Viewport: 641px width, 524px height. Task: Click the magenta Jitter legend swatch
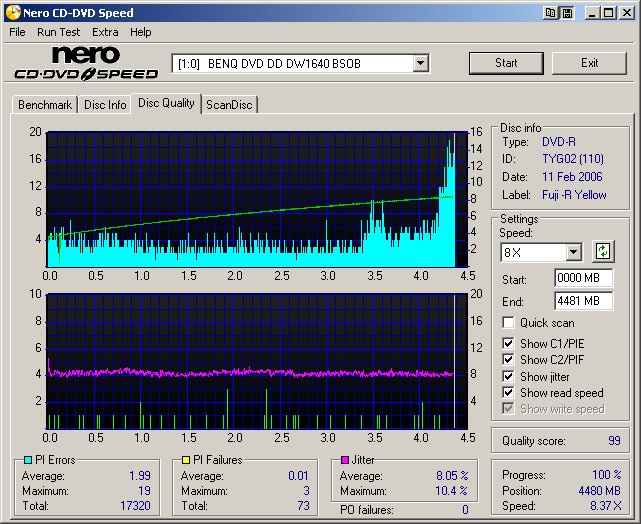[345, 460]
